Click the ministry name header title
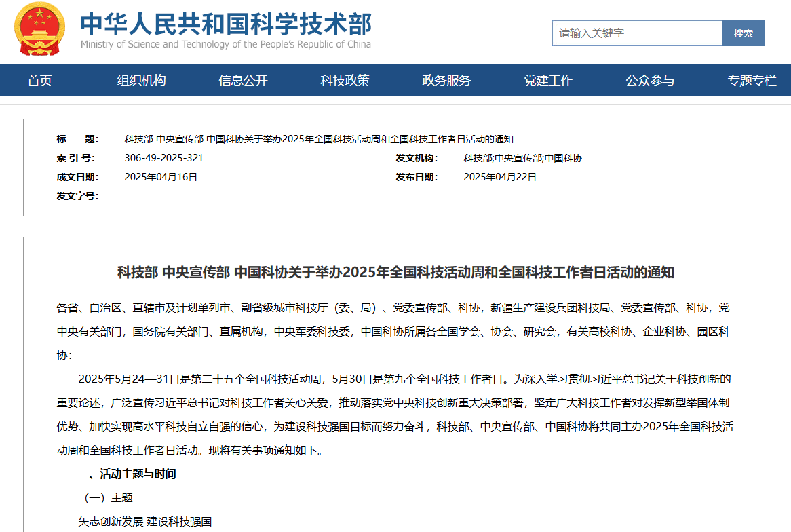Image resolution: width=791 pixels, height=532 pixels. click(x=226, y=24)
